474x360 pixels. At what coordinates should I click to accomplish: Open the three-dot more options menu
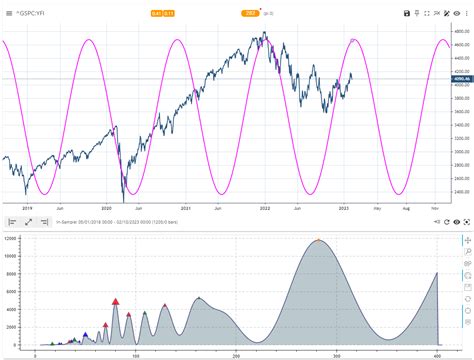pos(466,13)
